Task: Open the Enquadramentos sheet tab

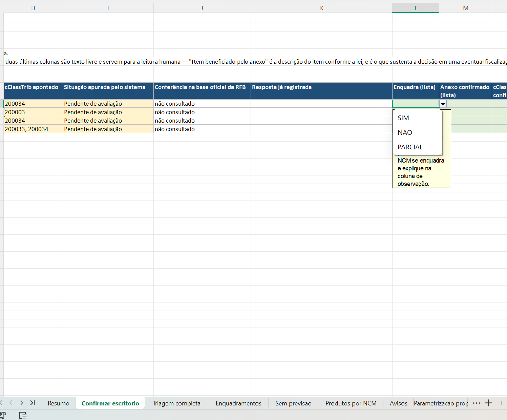Action: (238, 403)
